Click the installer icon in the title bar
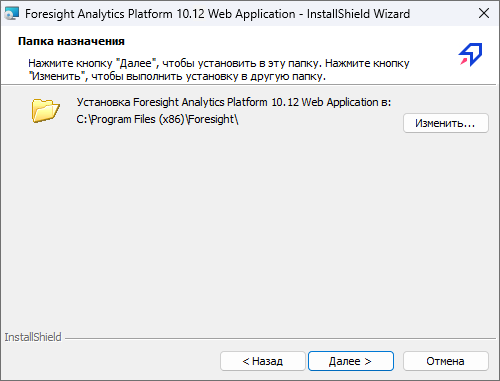 pyautogui.click(x=11, y=14)
